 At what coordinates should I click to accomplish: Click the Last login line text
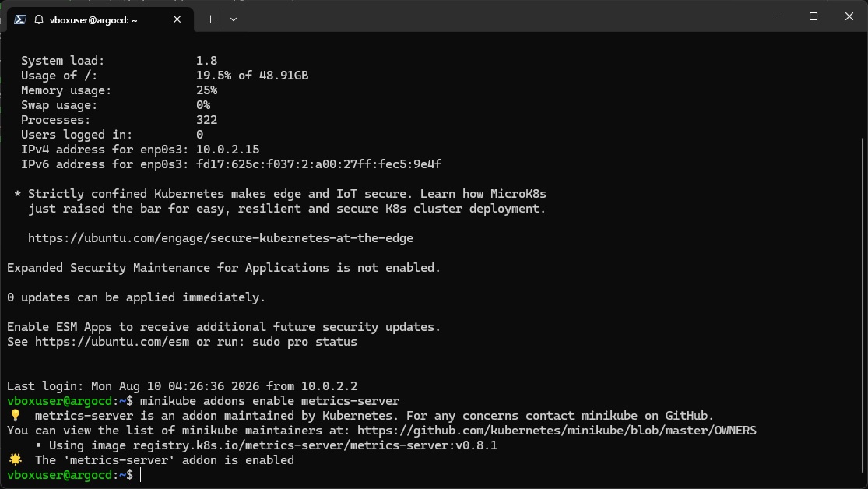coord(182,386)
